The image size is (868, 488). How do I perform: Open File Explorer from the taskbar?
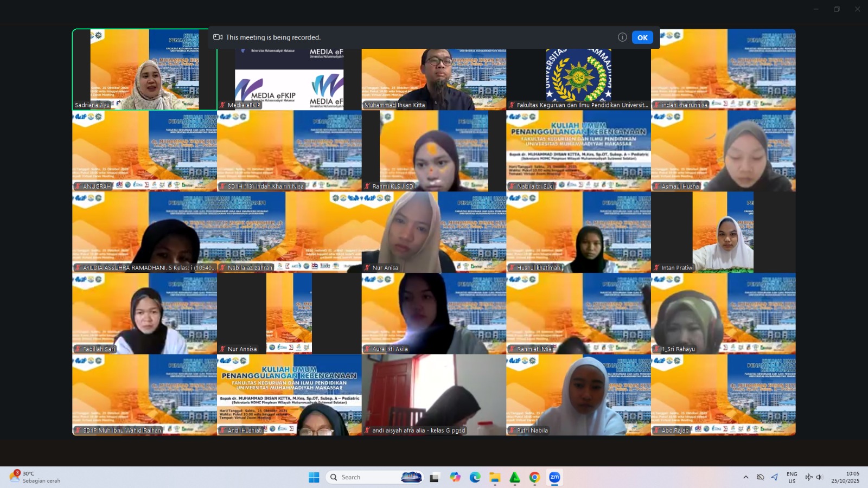495,477
